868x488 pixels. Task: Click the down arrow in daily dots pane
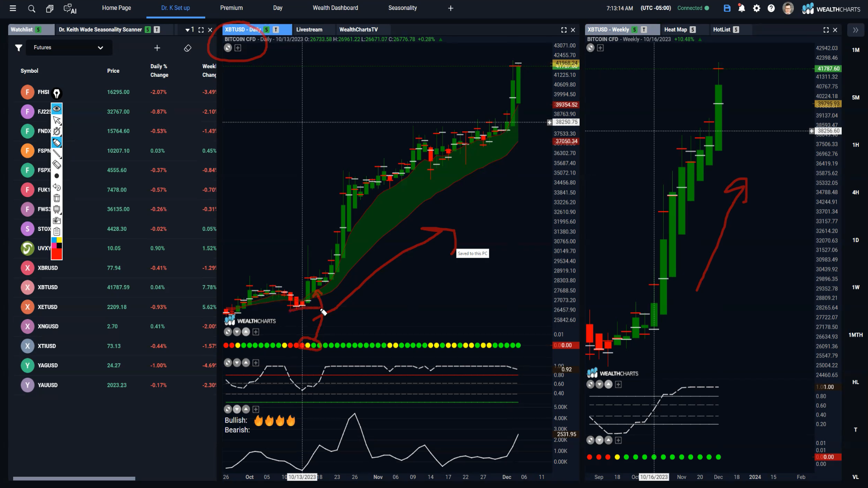pyautogui.click(x=237, y=332)
